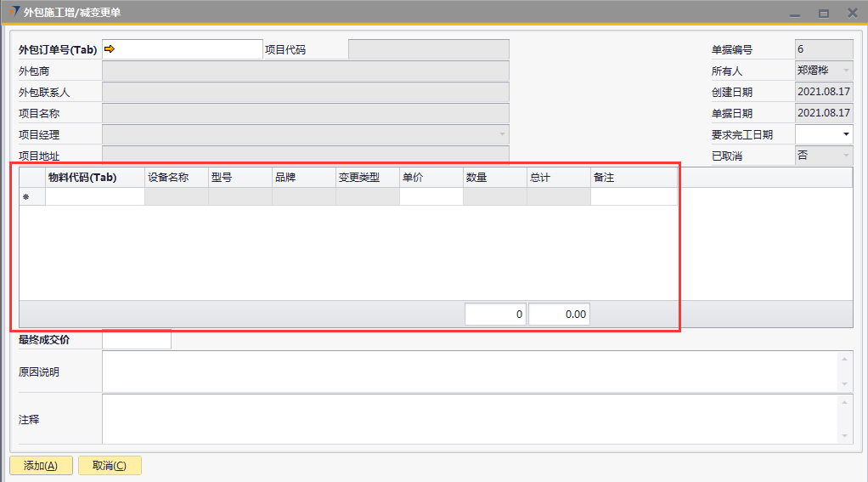868x482 pixels.
Task: Expand the 所有人 dropdown
Action: coord(845,71)
